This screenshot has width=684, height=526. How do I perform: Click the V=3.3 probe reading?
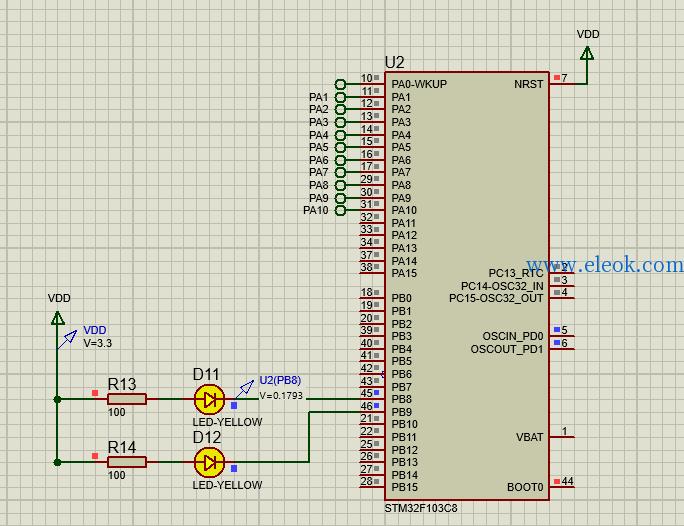(98, 343)
